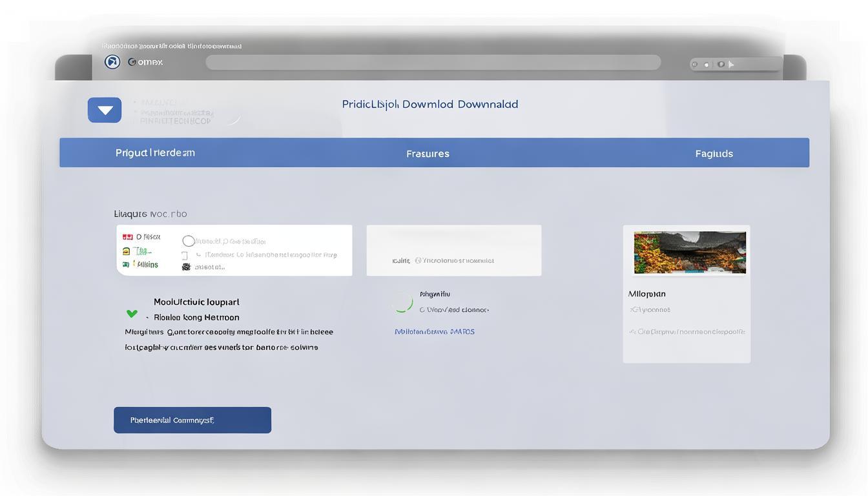Image resolution: width=868 pixels, height=496 pixels.
Task: Click the circular browser logo icon in toolbar
Action: point(112,62)
